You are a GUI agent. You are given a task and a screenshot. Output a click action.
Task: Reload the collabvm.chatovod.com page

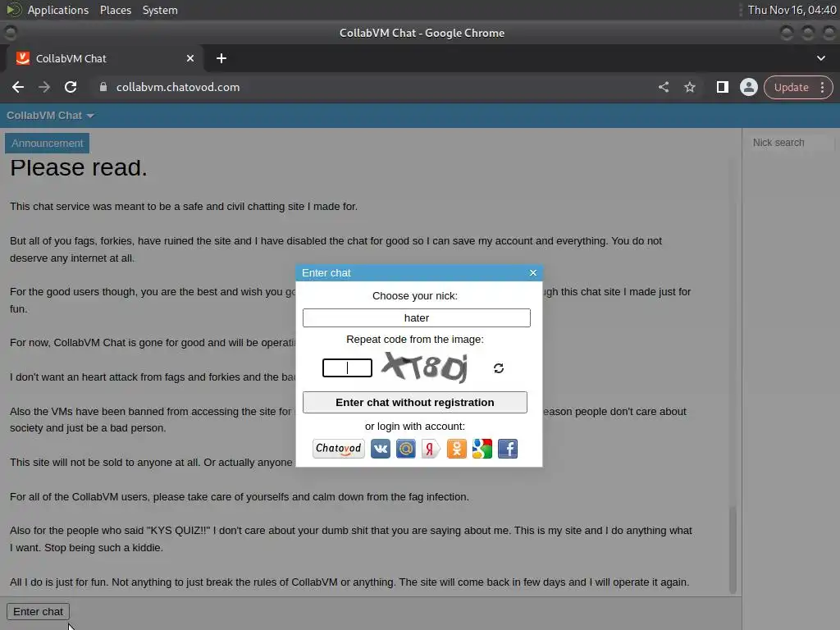pos(71,87)
